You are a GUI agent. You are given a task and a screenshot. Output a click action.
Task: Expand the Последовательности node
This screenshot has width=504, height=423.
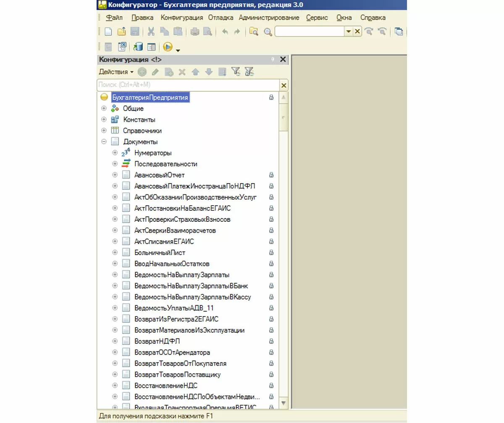click(115, 164)
